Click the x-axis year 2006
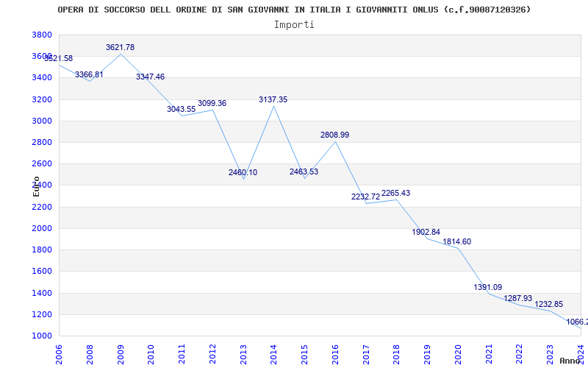 point(59,355)
